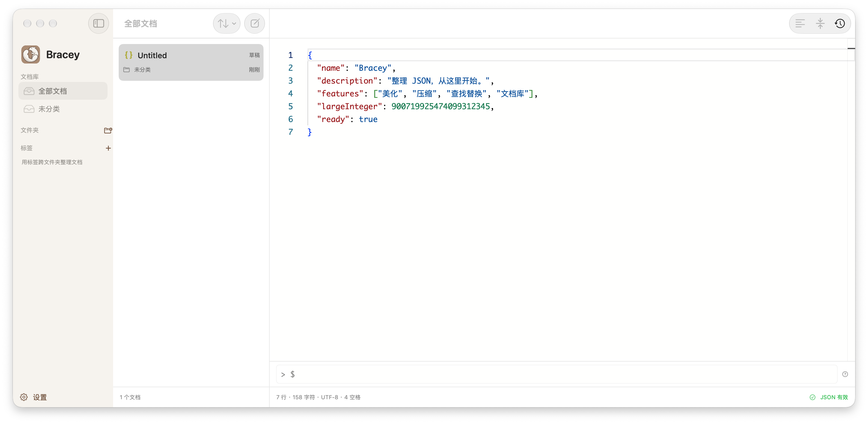Open the sort order dropdown

(226, 24)
